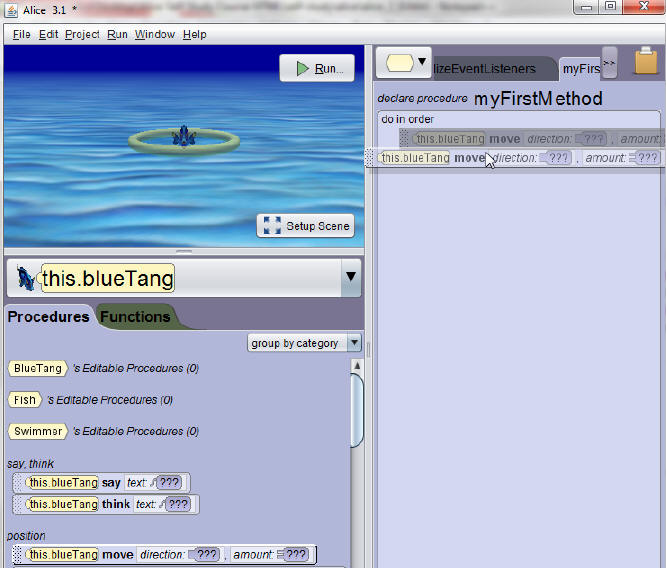Maximize the Alice window
The height and width of the screenshot is (568, 666).
click(610, 7)
